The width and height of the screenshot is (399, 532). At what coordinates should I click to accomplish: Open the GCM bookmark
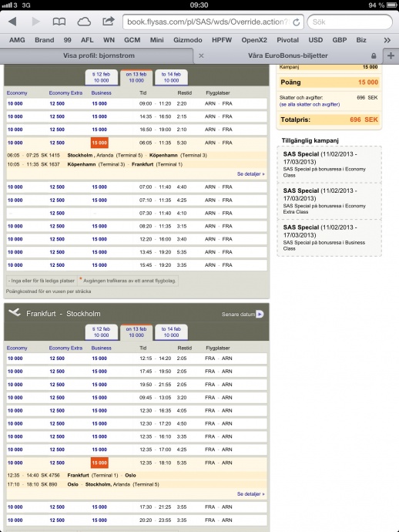(132, 40)
